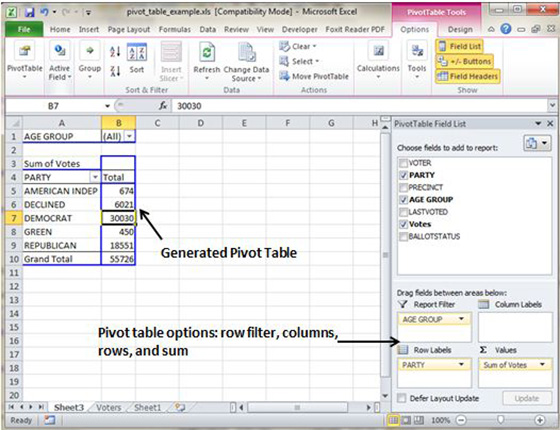The height and width of the screenshot is (430, 560).
Task: Adjust the zoom slider handle
Action: pos(501,420)
